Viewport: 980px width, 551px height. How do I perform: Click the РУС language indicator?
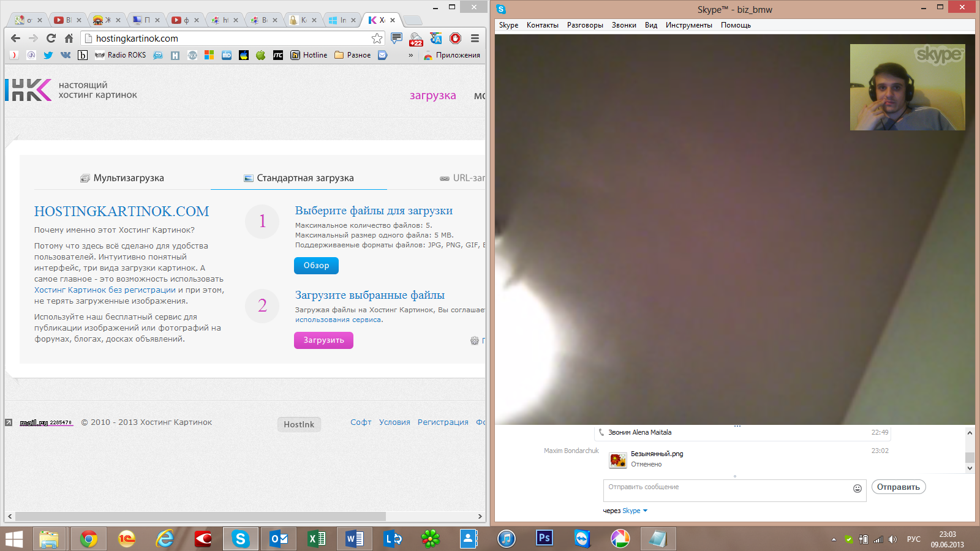coord(914,539)
